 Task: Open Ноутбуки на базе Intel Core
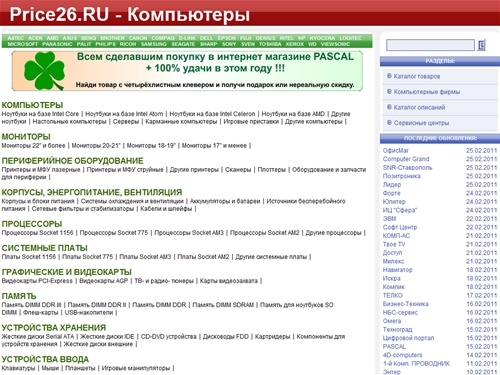[40, 114]
